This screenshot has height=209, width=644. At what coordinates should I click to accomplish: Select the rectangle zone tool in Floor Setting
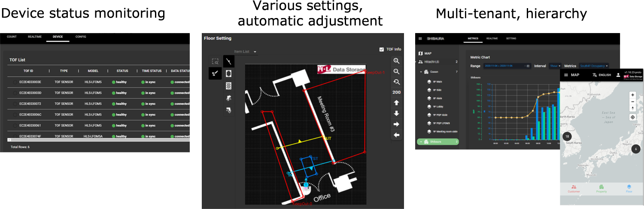click(x=229, y=74)
